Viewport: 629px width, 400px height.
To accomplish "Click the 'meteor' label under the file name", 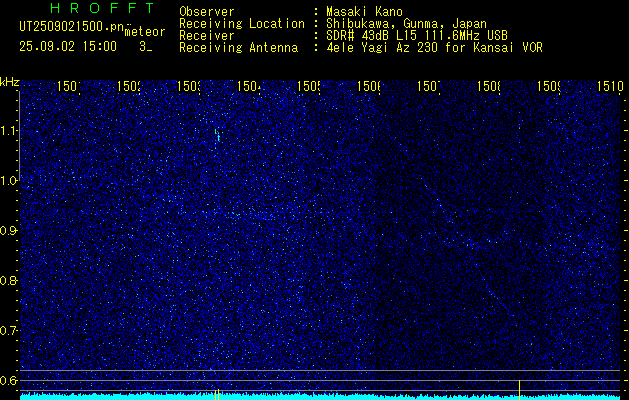I will pos(145,32).
